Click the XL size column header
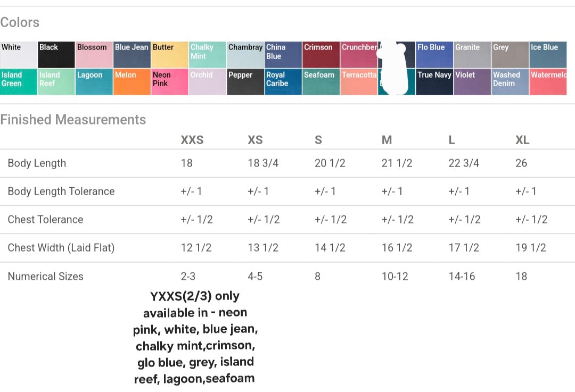Viewport: 575px width, 392px height. tap(522, 140)
